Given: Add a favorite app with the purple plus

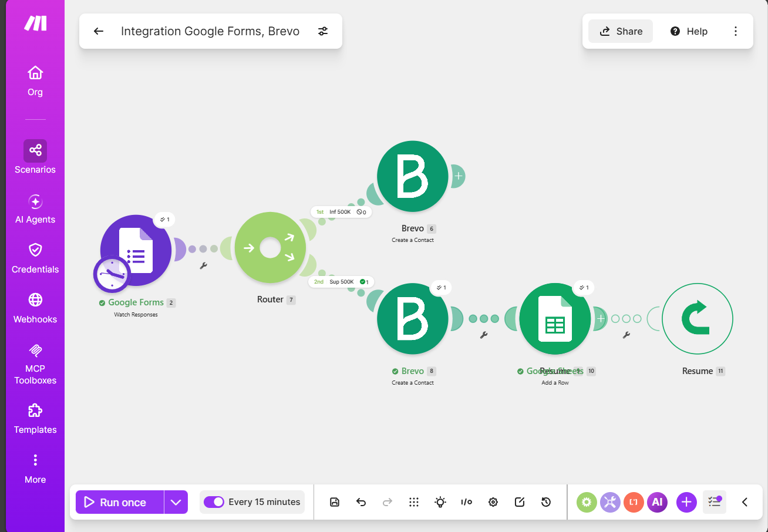Looking at the screenshot, I should point(686,502).
